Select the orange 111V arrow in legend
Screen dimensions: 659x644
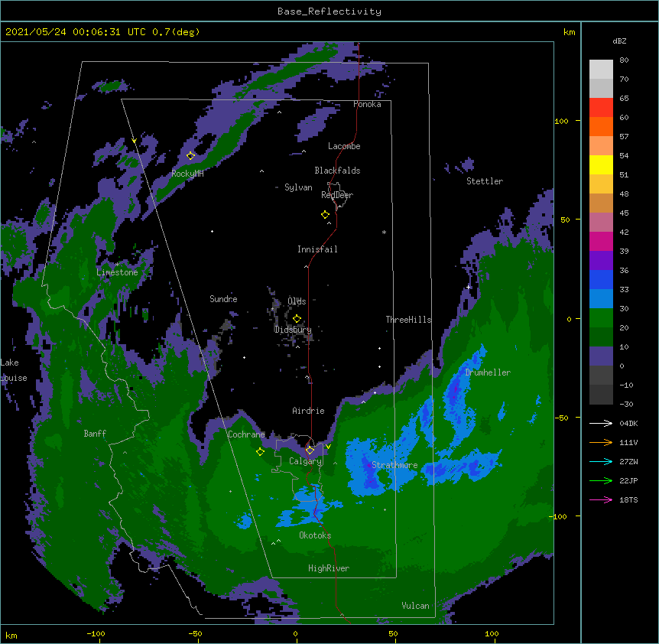(601, 442)
